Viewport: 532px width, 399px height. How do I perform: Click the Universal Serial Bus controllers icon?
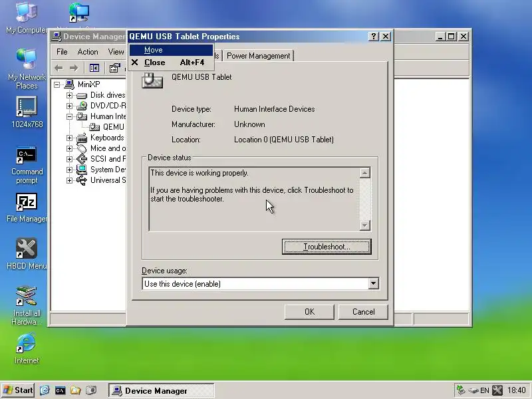(82, 180)
